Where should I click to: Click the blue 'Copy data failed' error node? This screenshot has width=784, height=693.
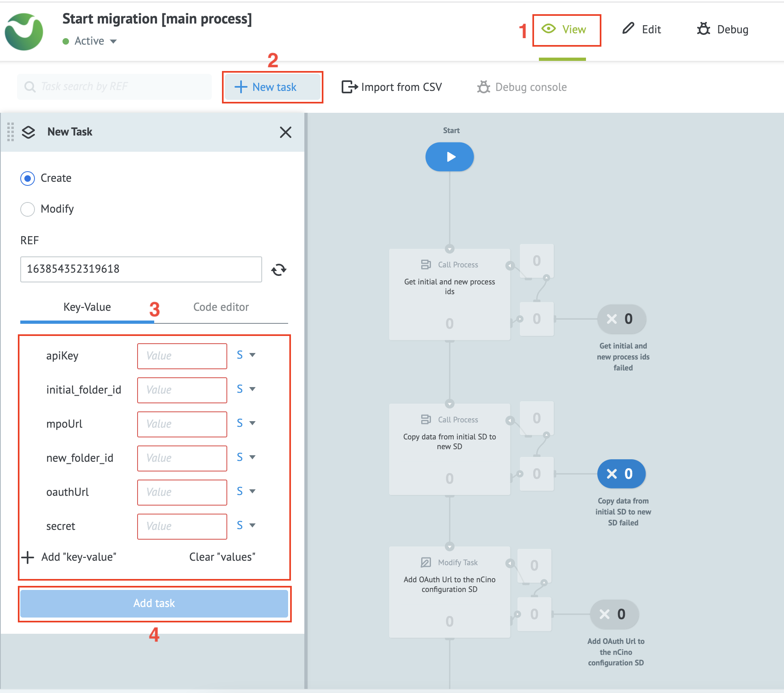(x=620, y=474)
